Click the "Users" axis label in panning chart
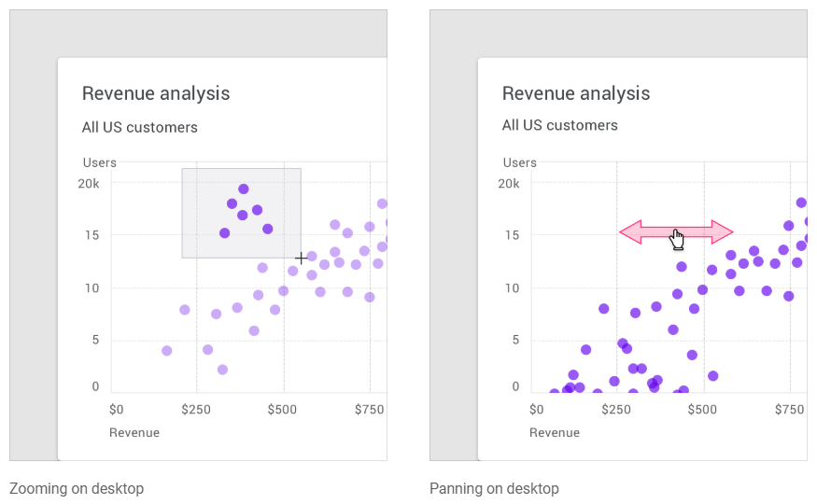 click(x=520, y=162)
